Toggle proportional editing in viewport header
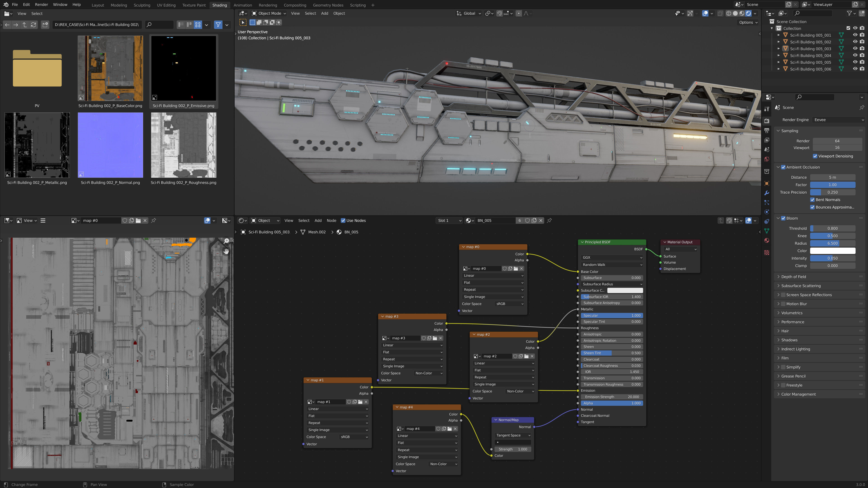868x488 pixels. 519,14
